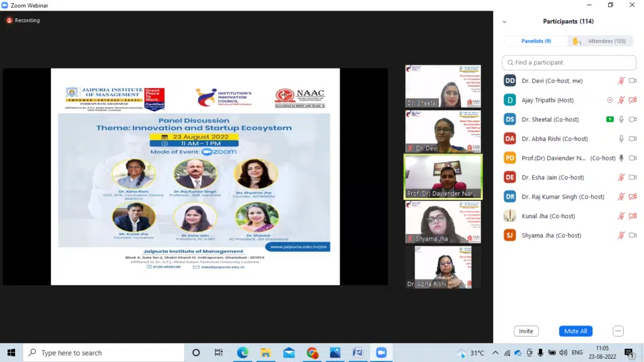This screenshot has height=362, width=644.
Task: Collapse the Participants panel chevron
Action: point(504,22)
